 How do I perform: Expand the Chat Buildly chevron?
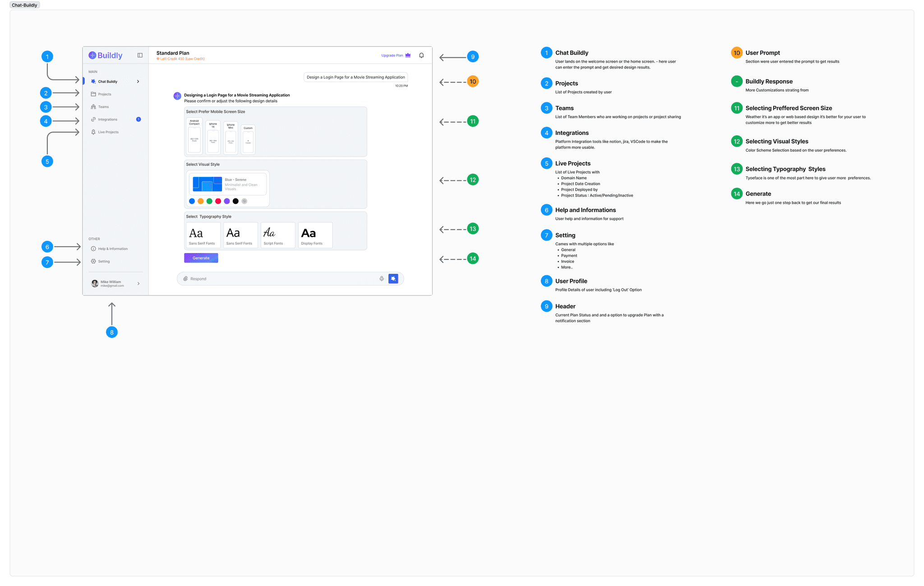pyautogui.click(x=138, y=82)
